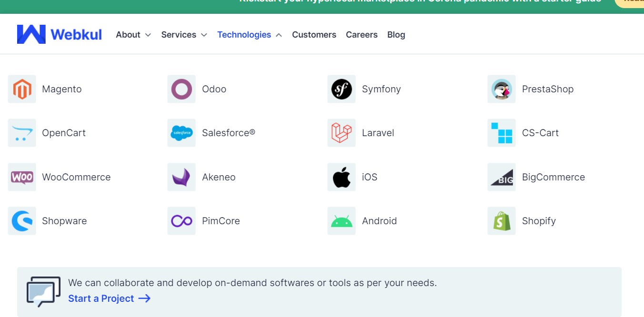This screenshot has height=317, width=644.
Task: Open the Shopware technology link
Action: pyautogui.click(x=64, y=221)
